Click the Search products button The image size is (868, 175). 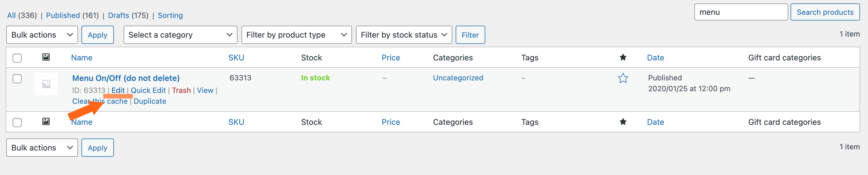click(824, 12)
